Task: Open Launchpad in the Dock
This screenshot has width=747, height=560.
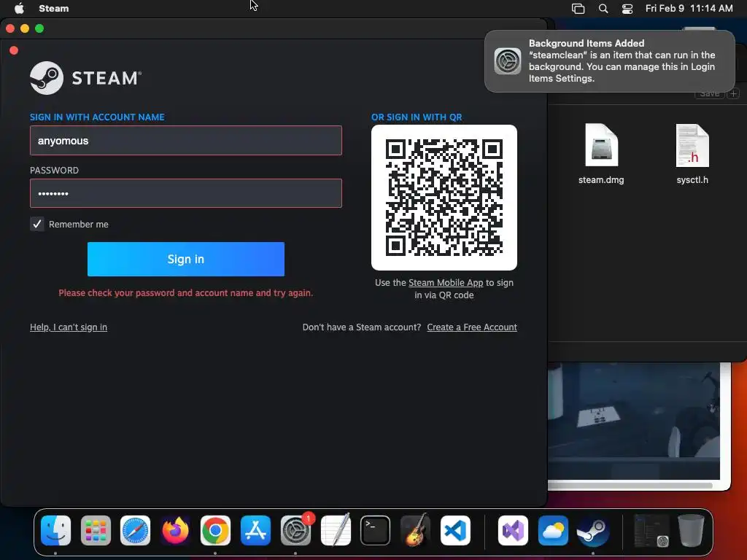Action: coord(96,530)
